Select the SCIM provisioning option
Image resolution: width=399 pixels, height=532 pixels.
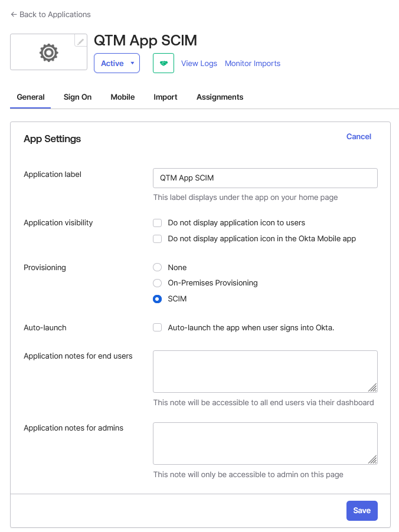pyautogui.click(x=157, y=299)
